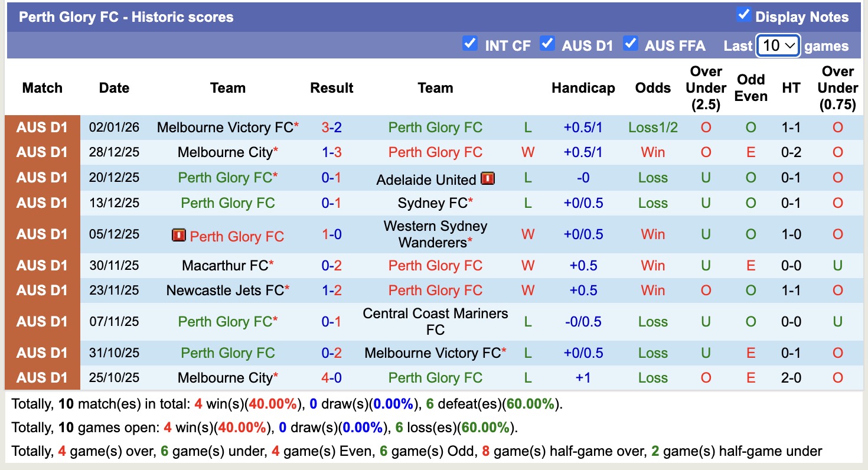Open Western Sydney Wanderers team link
868x470 pixels.
(435, 234)
